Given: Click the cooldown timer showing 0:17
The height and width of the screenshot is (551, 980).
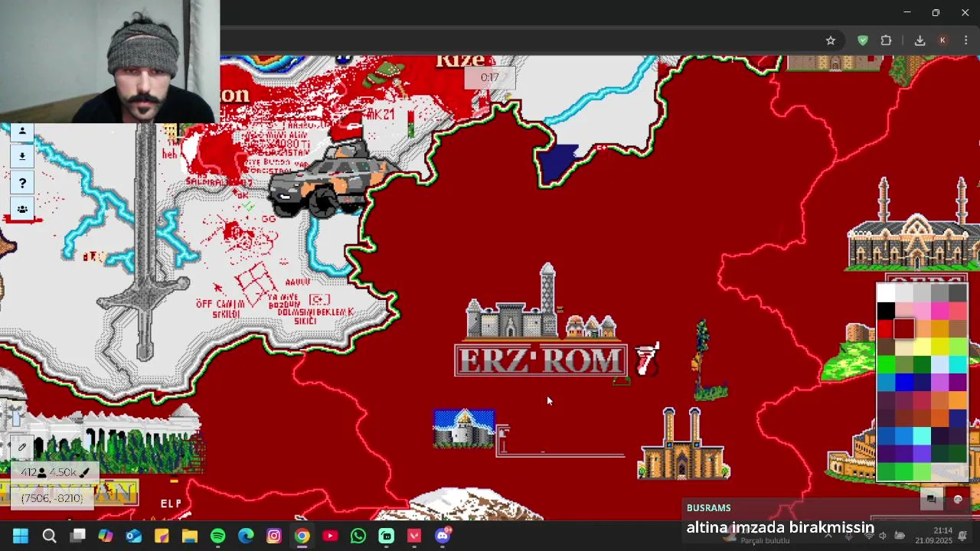Looking at the screenshot, I should point(490,77).
